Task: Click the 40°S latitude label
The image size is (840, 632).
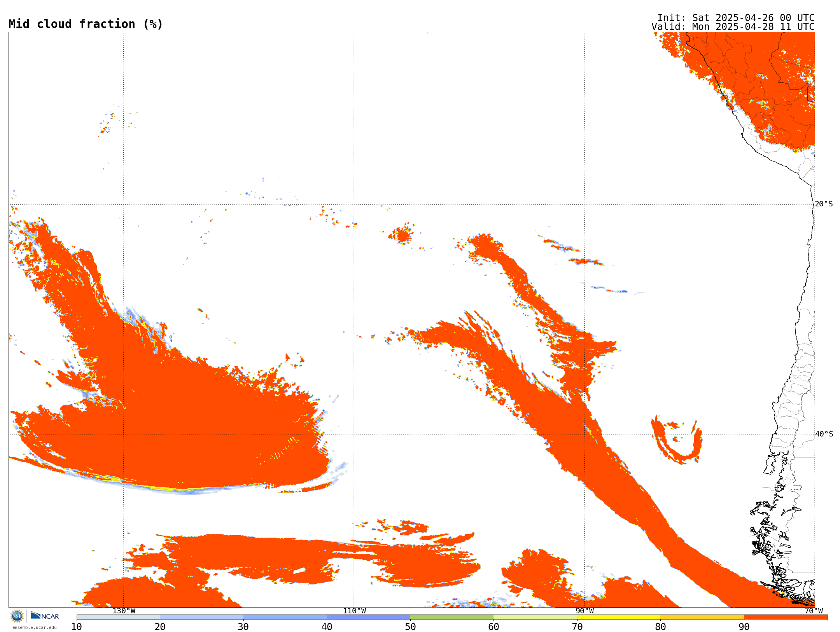Action: 824,434
